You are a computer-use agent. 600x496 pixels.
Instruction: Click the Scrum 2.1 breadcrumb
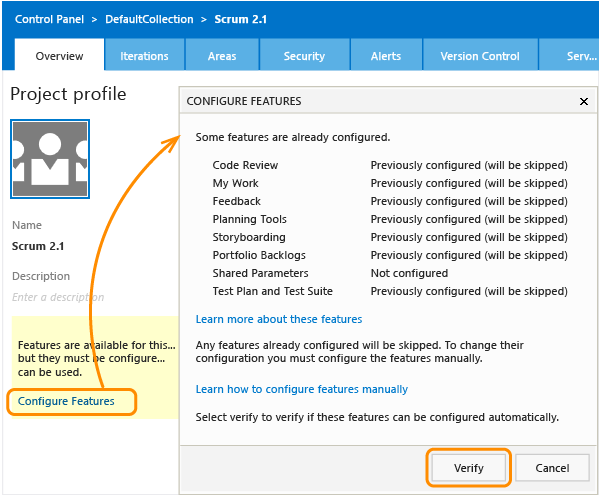tap(240, 19)
